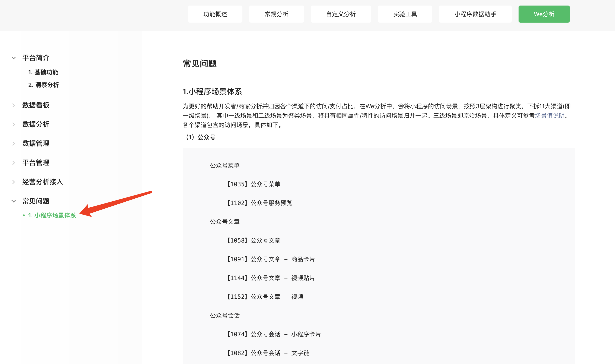Click the 数据看板 sidebar label
This screenshot has height=364, width=615.
(x=36, y=105)
